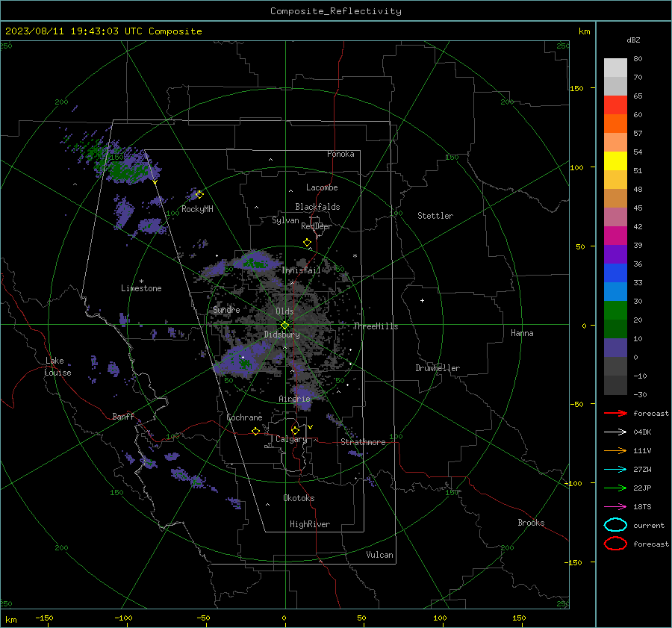Click the magenta 18TS arrow icon
The width and height of the screenshot is (672, 628).
[x=615, y=507]
